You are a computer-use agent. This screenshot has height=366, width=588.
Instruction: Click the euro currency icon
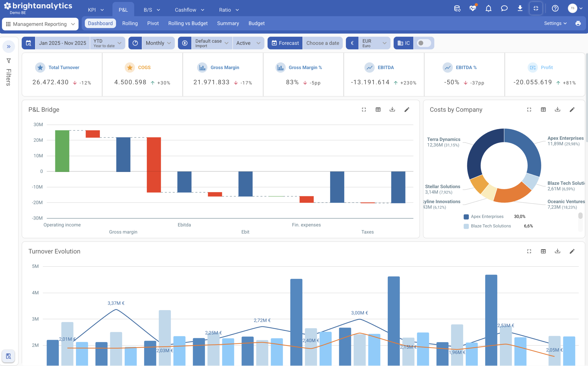(x=352, y=43)
